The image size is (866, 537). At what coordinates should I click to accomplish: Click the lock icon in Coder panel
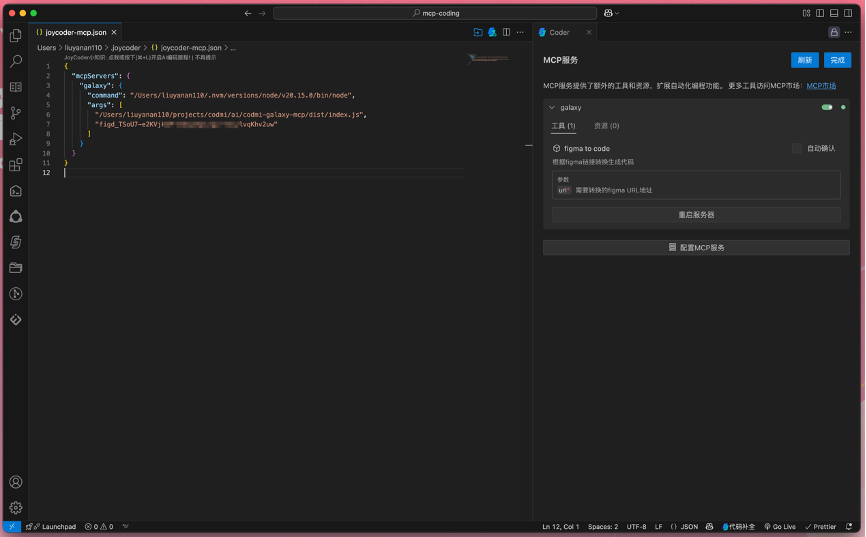tap(834, 32)
